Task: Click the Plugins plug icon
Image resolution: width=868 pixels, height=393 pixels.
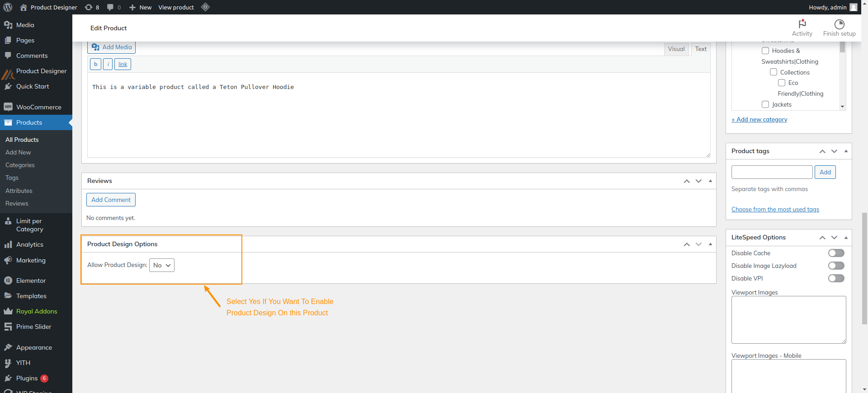Action: point(8,378)
